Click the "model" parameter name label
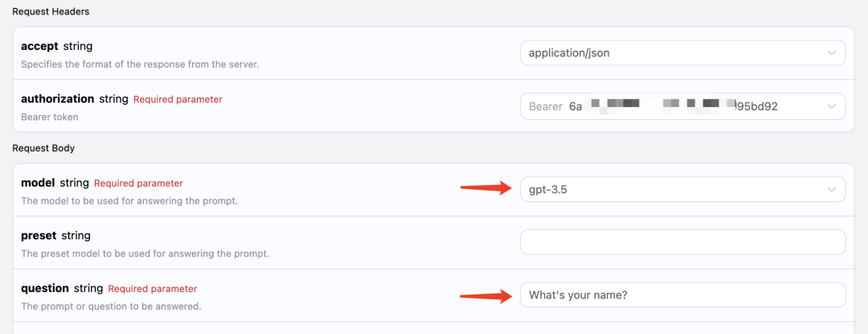868x334 pixels. 38,183
